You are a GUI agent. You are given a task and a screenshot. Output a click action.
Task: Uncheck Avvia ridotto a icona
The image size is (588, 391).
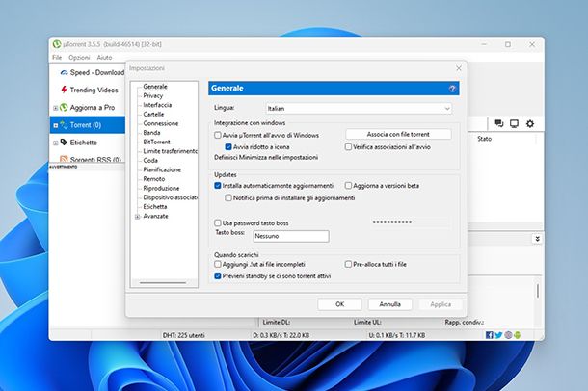click(x=228, y=146)
